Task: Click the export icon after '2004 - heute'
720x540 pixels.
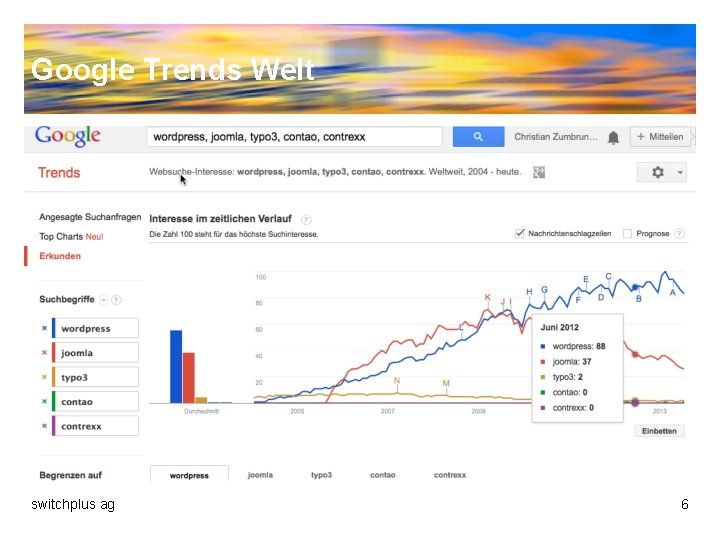Action: click(538, 172)
